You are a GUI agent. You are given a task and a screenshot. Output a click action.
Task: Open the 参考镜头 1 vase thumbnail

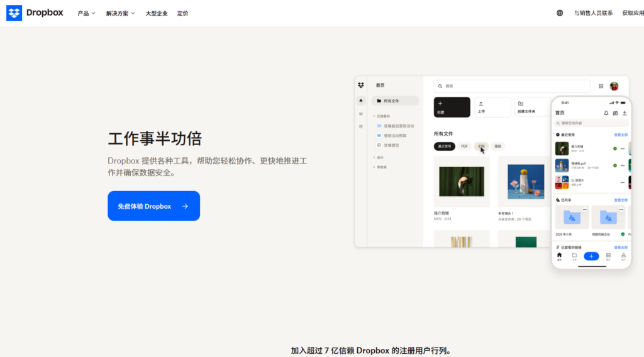point(525,182)
